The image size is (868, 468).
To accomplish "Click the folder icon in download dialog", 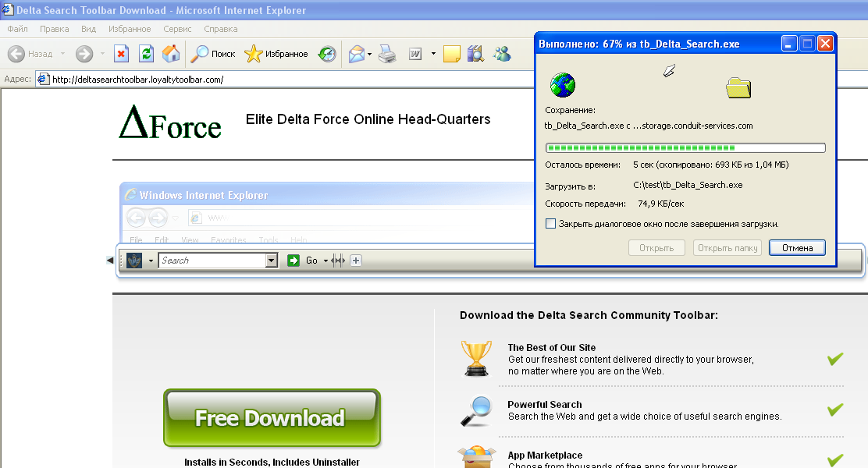I will pyautogui.click(x=738, y=88).
